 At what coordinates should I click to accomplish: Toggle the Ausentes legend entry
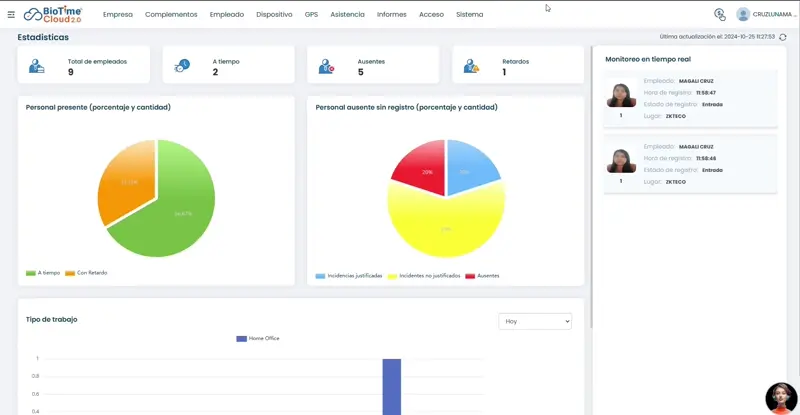[x=482, y=276]
